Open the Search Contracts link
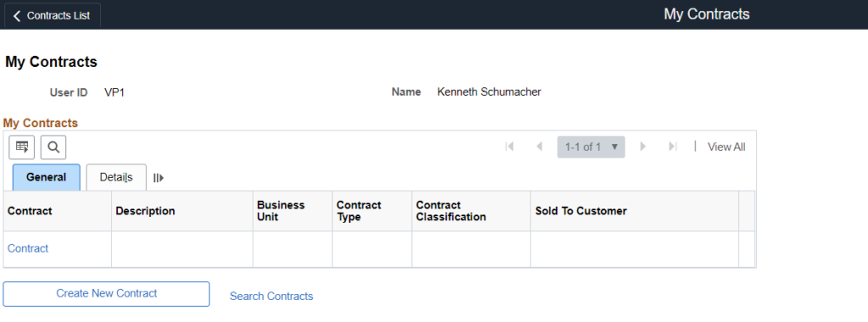This screenshot has height=322, width=868. click(271, 296)
